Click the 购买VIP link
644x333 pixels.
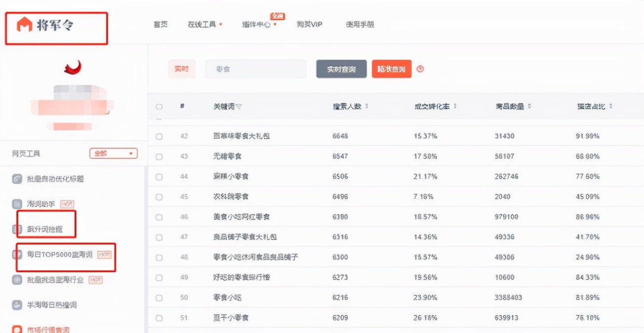pyautogui.click(x=308, y=24)
